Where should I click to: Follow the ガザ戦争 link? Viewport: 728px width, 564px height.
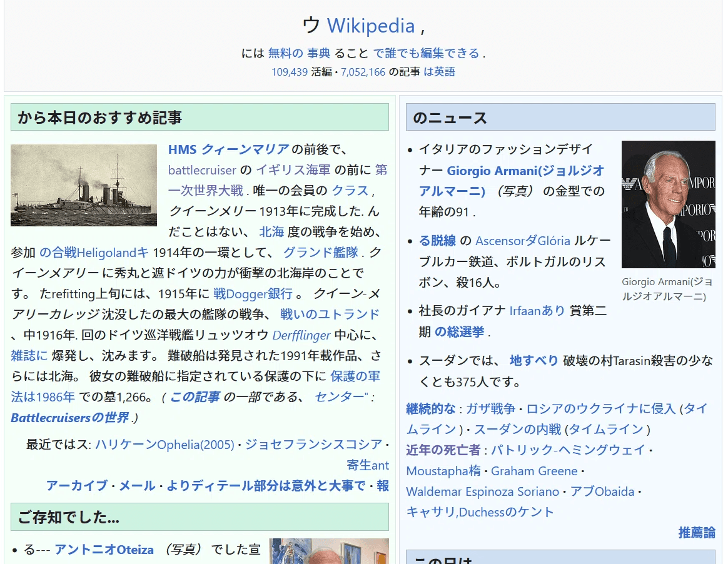[490, 409]
